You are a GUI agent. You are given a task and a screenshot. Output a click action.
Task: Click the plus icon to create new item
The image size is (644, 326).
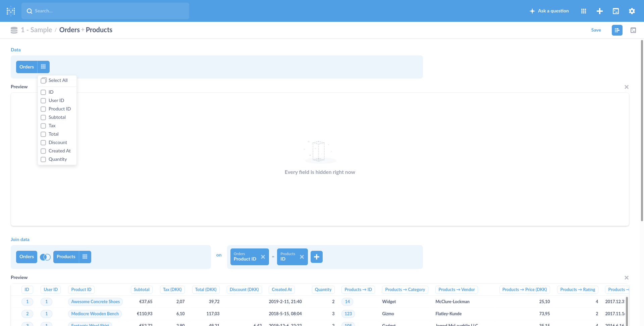[x=600, y=11]
